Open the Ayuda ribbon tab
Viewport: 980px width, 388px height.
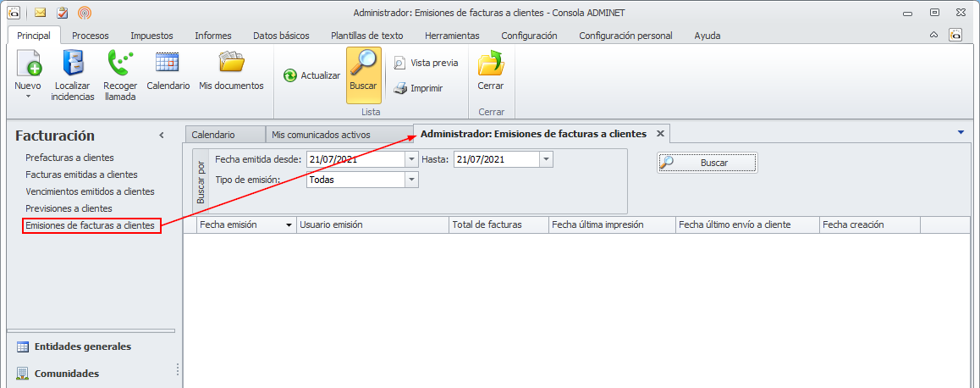(x=707, y=36)
